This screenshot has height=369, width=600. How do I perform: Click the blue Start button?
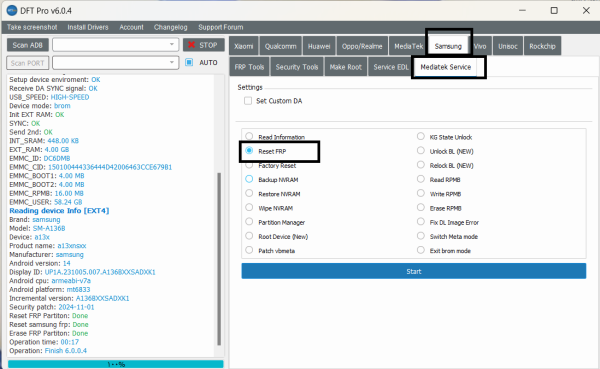pos(414,271)
